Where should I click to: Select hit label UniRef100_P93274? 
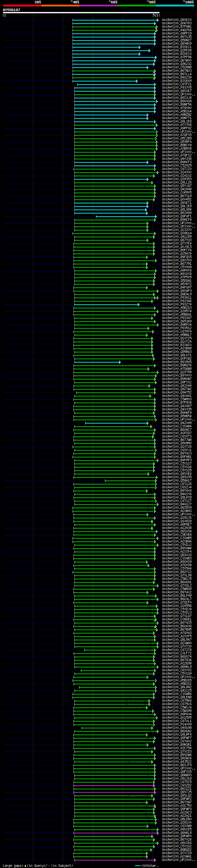click(x=177, y=304)
